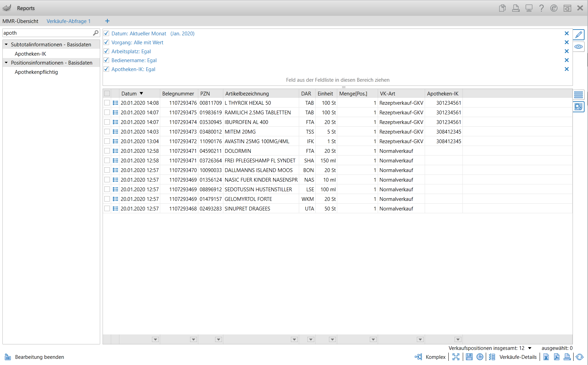This screenshot has height=365, width=588.
Task: Check the row checkbox for DOLORMIN
Action: (x=107, y=151)
